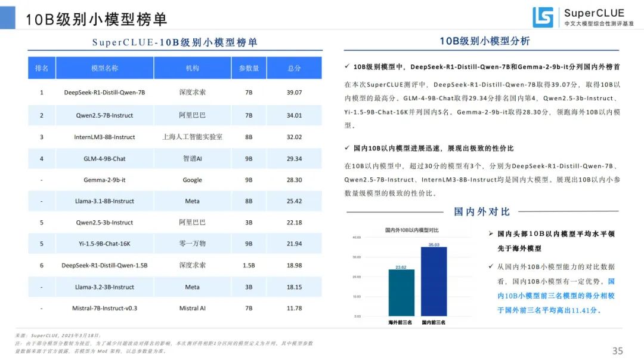Click the chart title 国内外10B以内模型对比
This screenshot has height=363, width=644.
(x=411, y=230)
